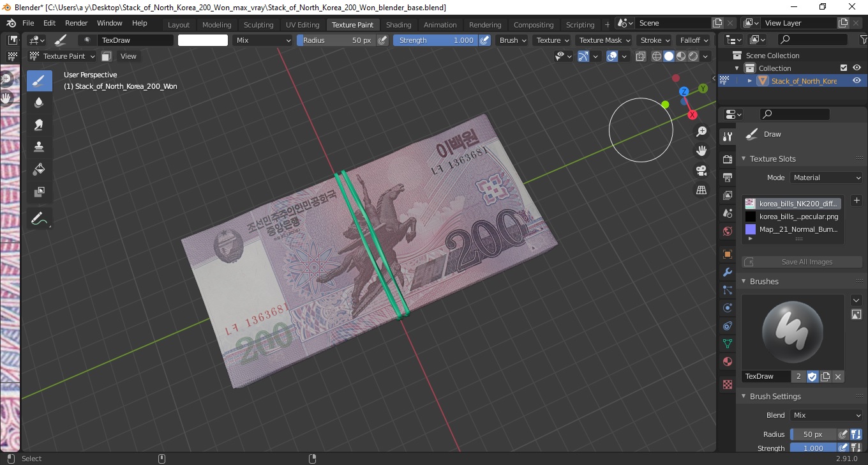868x465 pixels.
Task: Switch to the Sculpting workspace tab
Action: (x=258, y=25)
